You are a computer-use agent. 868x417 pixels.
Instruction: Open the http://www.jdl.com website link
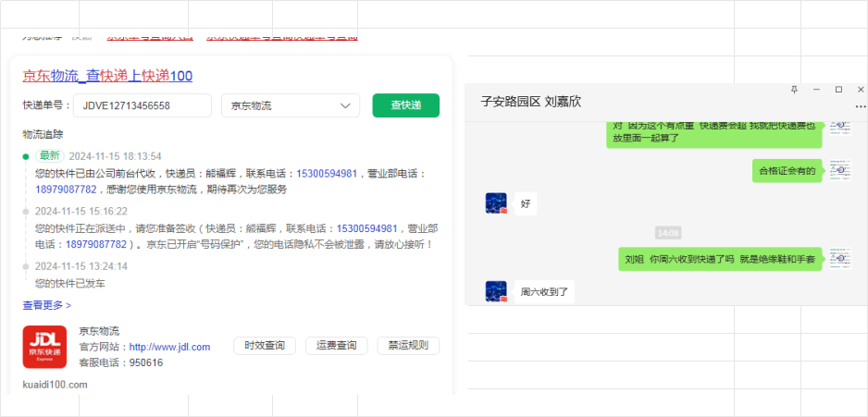pos(170,348)
